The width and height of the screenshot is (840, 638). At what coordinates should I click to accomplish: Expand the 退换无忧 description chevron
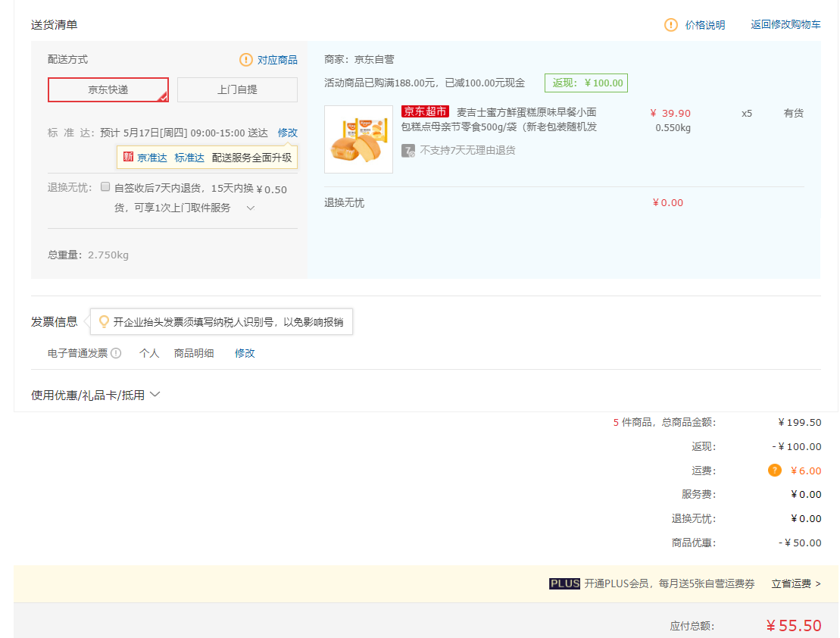(250, 208)
